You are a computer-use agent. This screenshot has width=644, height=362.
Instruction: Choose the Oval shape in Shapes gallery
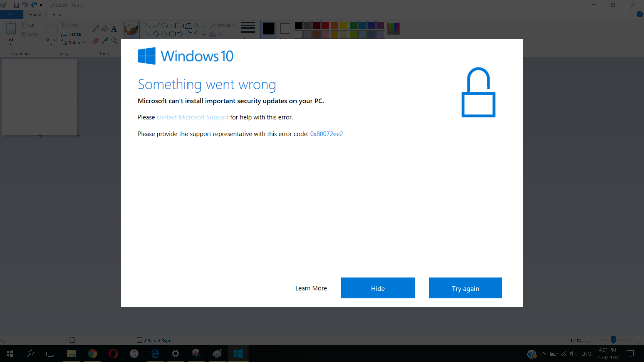pos(164,26)
